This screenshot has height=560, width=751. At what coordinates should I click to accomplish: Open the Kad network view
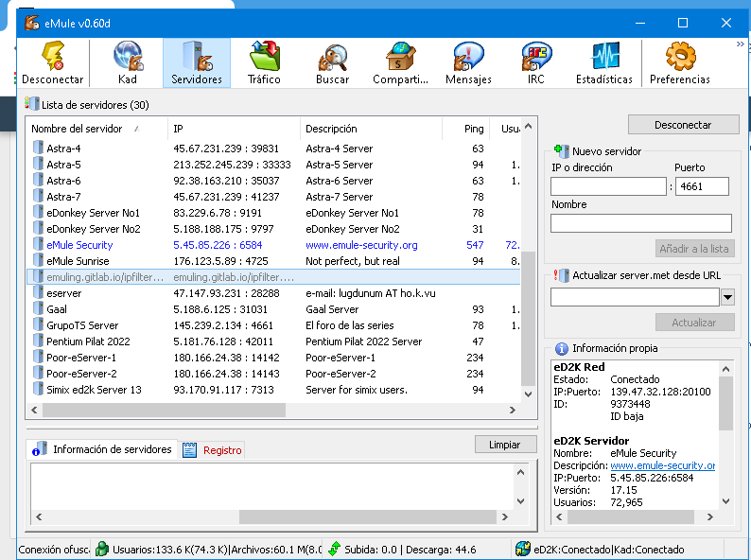click(x=128, y=62)
